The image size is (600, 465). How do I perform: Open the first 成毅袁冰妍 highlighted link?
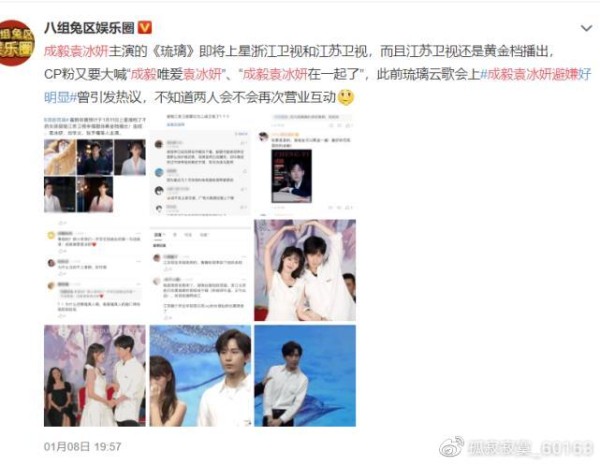[x=76, y=51]
